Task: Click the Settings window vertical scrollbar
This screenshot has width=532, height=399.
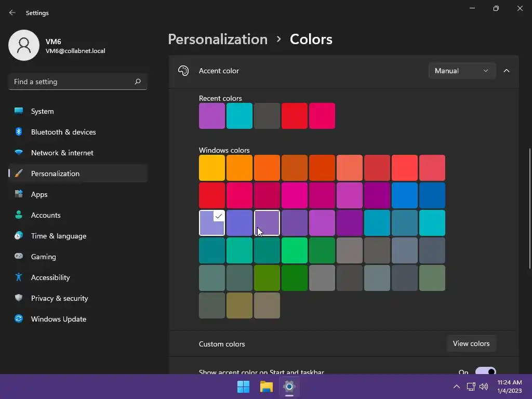Action: coord(529,208)
